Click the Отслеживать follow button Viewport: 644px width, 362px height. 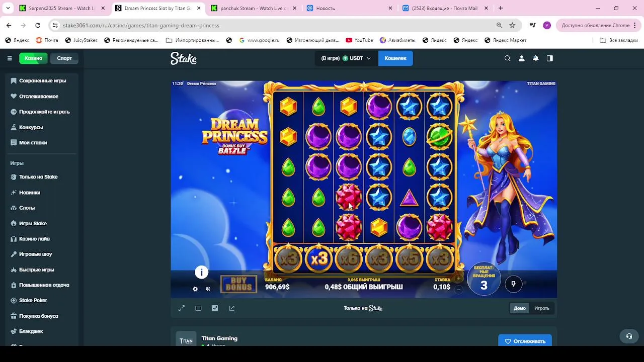(525, 341)
